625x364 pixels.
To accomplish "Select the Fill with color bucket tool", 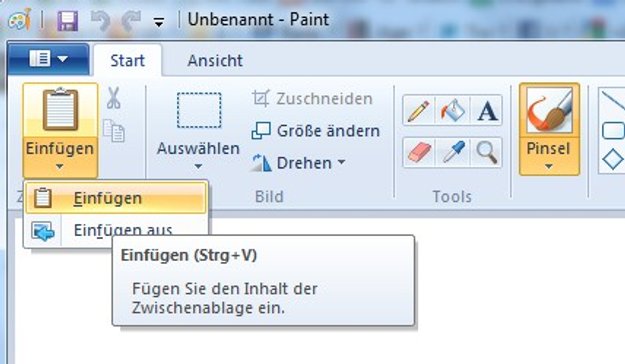I will click(453, 110).
